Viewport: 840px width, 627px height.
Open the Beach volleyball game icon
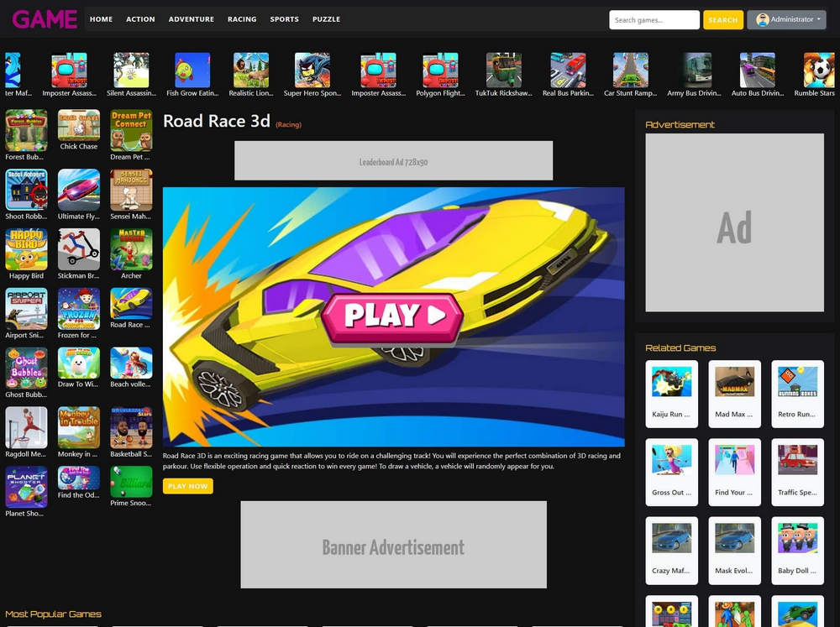pyautogui.click(x=131, y=363)
